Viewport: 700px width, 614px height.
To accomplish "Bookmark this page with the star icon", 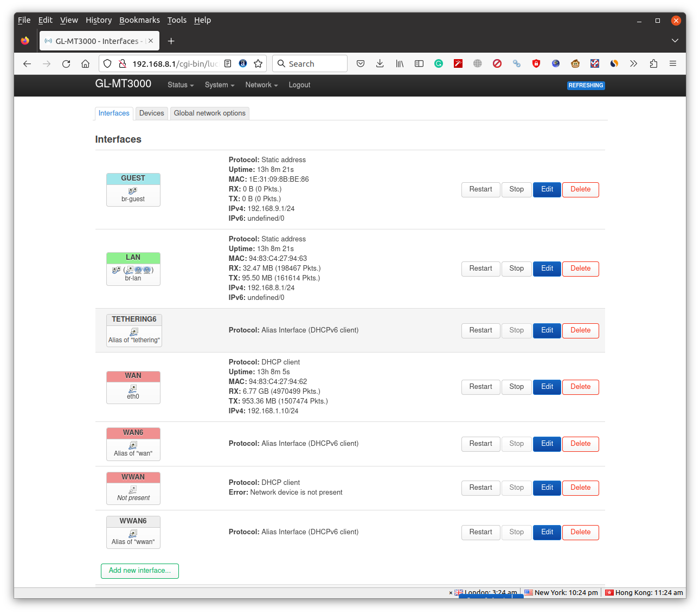I will (x=258, y=63).
